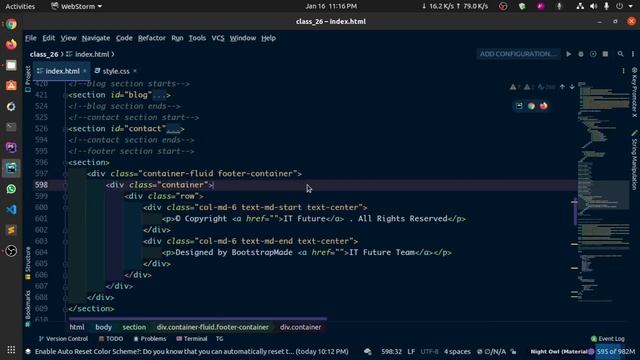This screenshot has height=360, width=640.
Task: Launch Google Chrome from the dock
Action: coord(11,24)
